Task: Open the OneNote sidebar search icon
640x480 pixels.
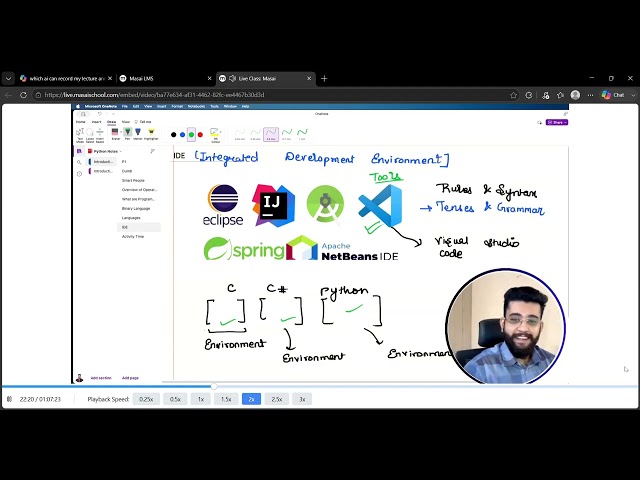Action: tap(79, 162)
